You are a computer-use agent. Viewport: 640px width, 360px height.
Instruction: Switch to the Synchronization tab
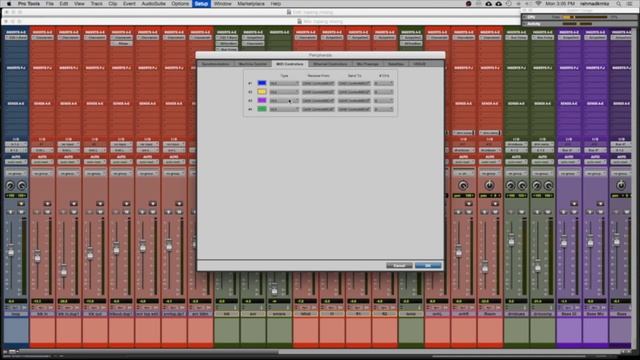[216, 64]
